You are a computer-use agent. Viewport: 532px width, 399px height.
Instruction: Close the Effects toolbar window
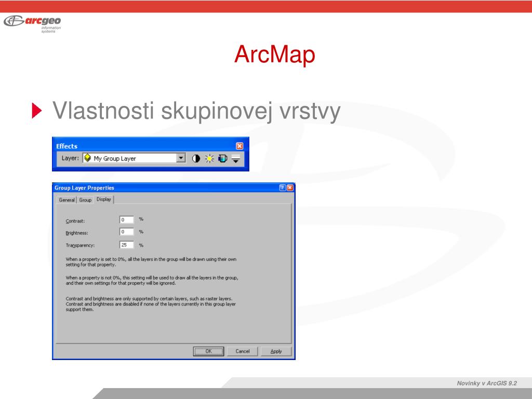pyautogui.click(x=240, y=146)
